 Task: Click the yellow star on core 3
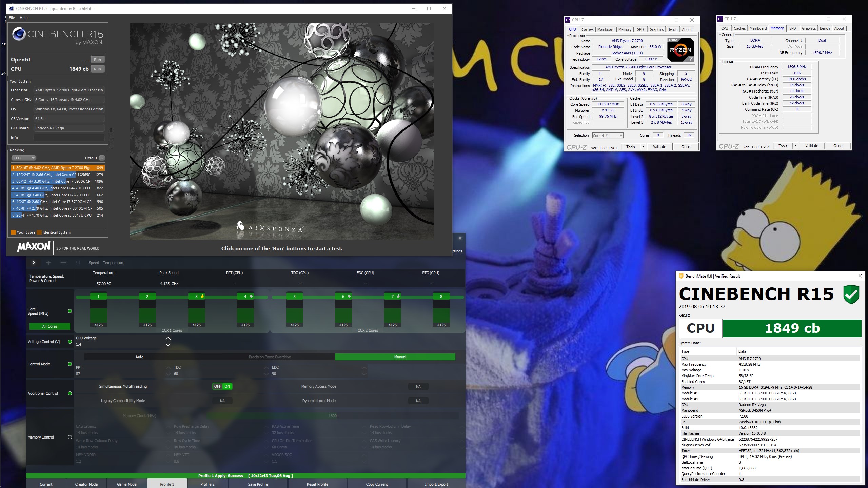point(202,296)
